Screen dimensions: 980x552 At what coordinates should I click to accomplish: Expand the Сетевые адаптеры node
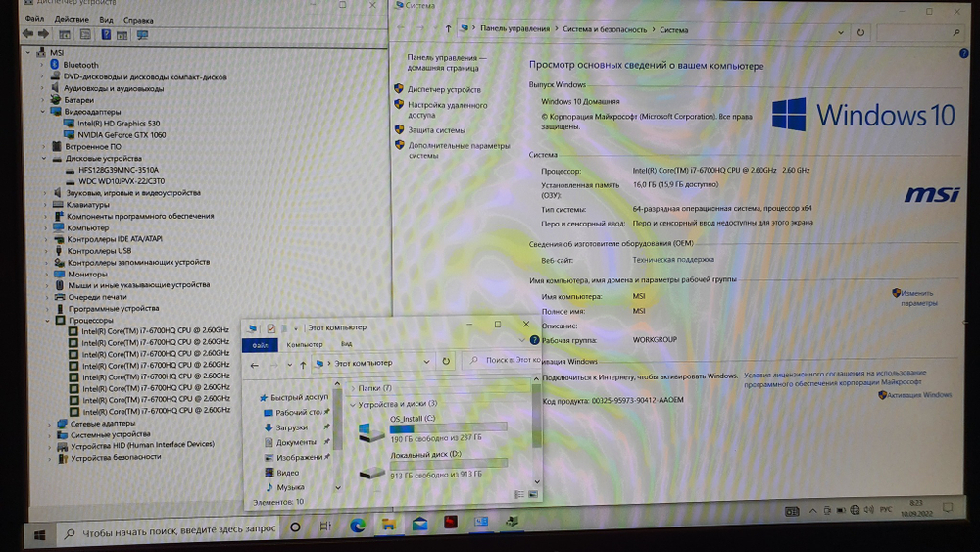point(49,424)
